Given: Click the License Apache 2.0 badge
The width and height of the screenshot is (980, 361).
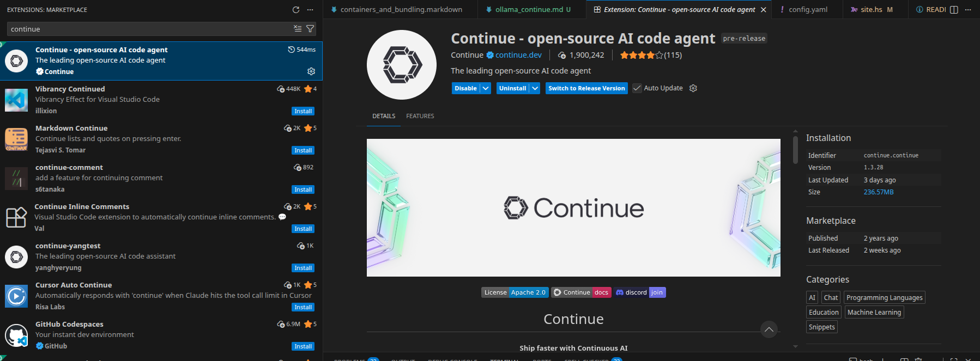Looking at the screenshot, I should (x=515, y=292).
